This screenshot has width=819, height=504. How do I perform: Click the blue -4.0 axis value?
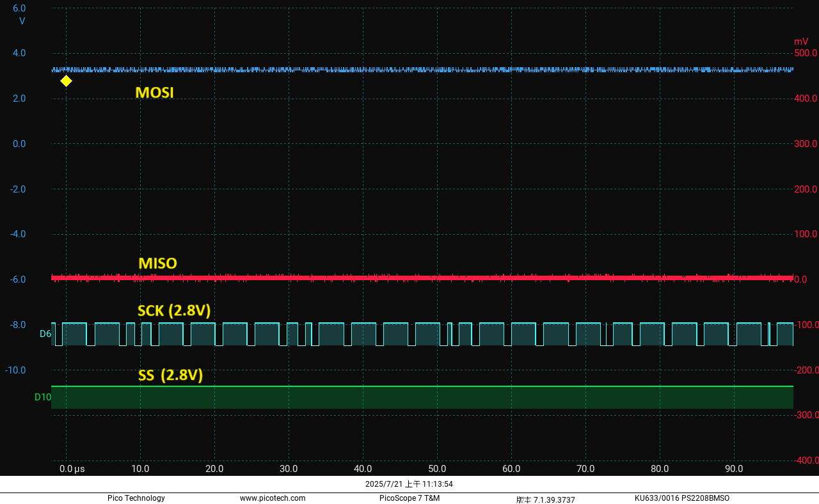pos(18,234)
